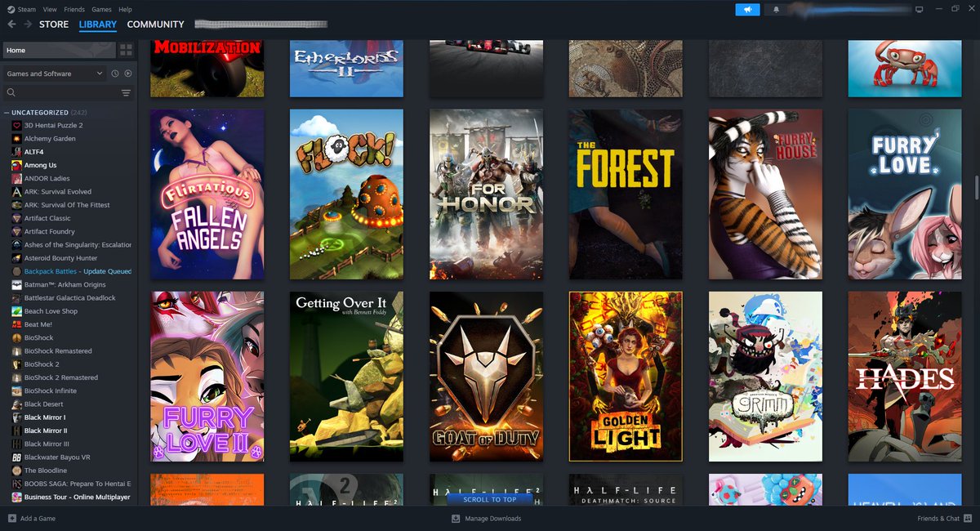Open the Golden Light game cover
This screenshot has height=531, width=980.
point(626,377)
